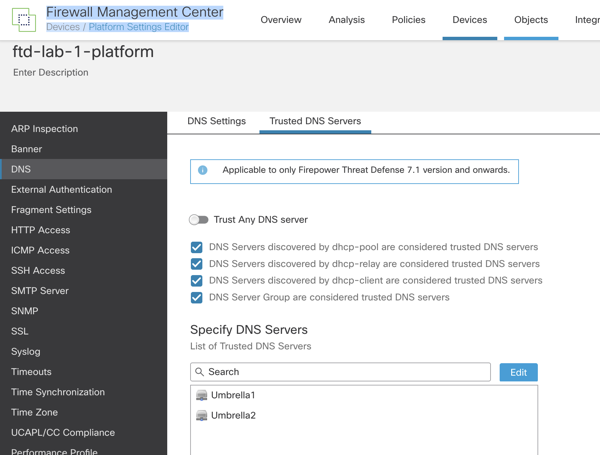Select SSH Access in the sidebar

point(38,271)
